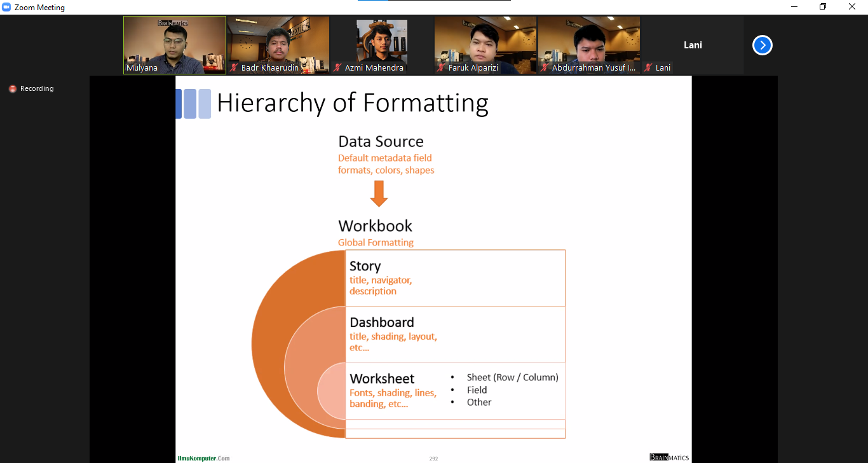Click the Worksheet heading on slide
Screen dimensions: 868x463
(382, 378)
